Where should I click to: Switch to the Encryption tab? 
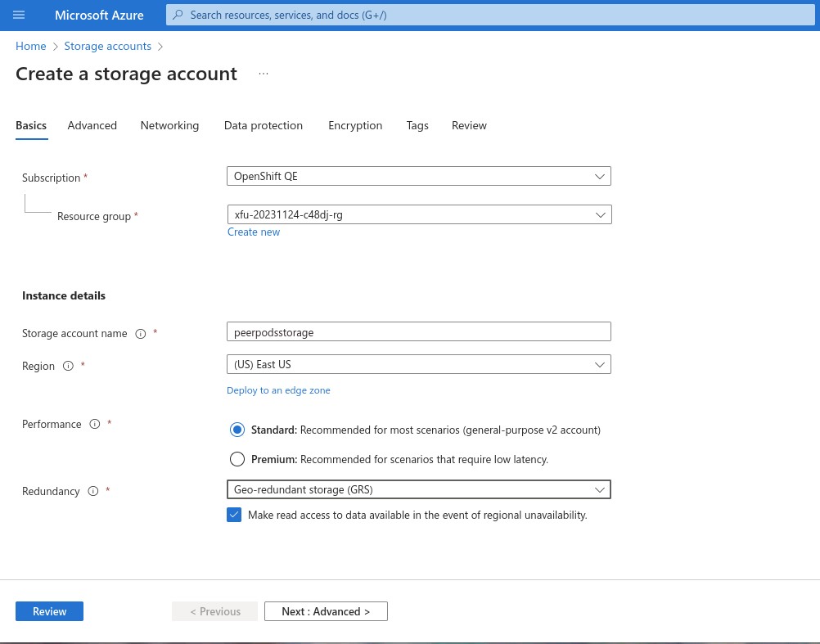[355, 125]
